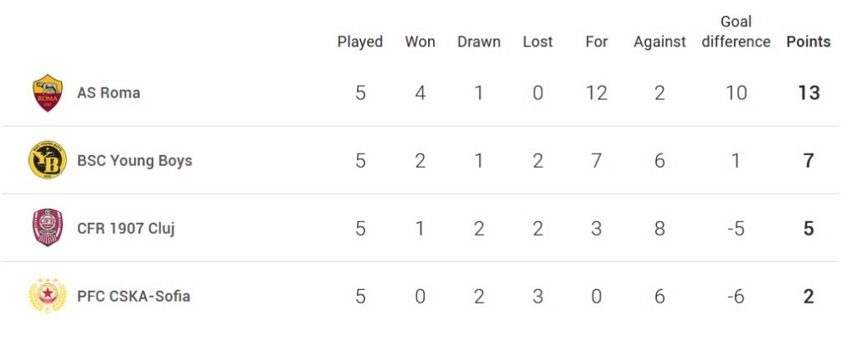Sort by the Played column header
This screenshot has height=345, width=868.
(360, 42)
